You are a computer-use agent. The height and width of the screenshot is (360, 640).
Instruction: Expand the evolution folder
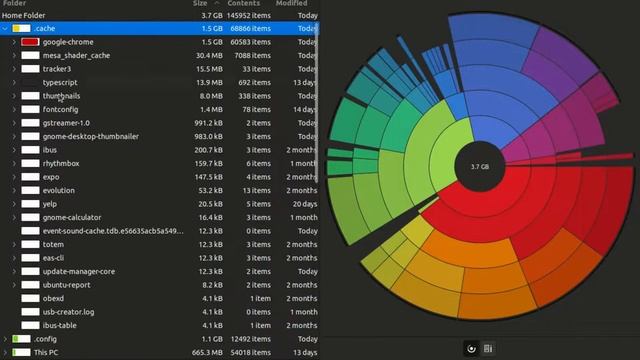pyautogui.click(x=14, y=190)
